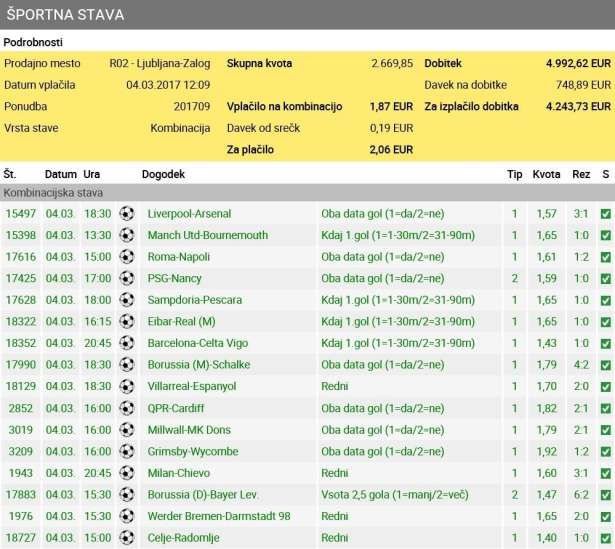Screen dimensions: 615x549
Task: Click the green status checkmark for Millwall-MK Dons
Action: coord(606,430)
